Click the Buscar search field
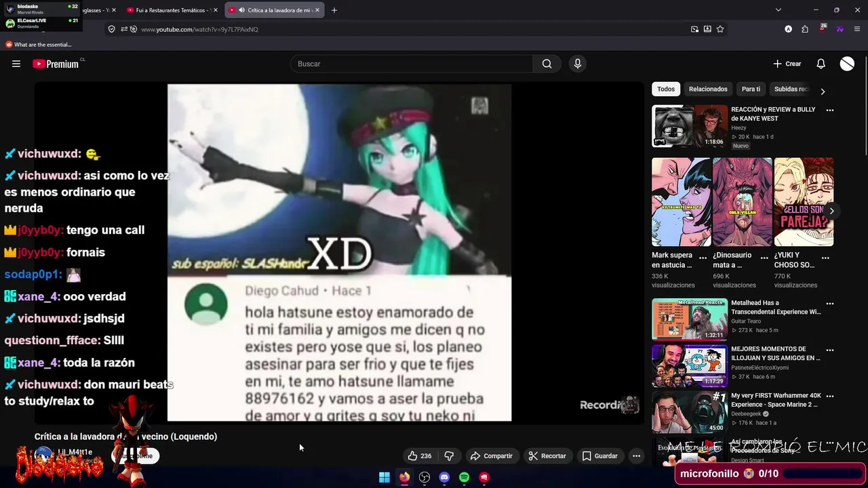This screenshot has width=868, height=488. [412, 64]
